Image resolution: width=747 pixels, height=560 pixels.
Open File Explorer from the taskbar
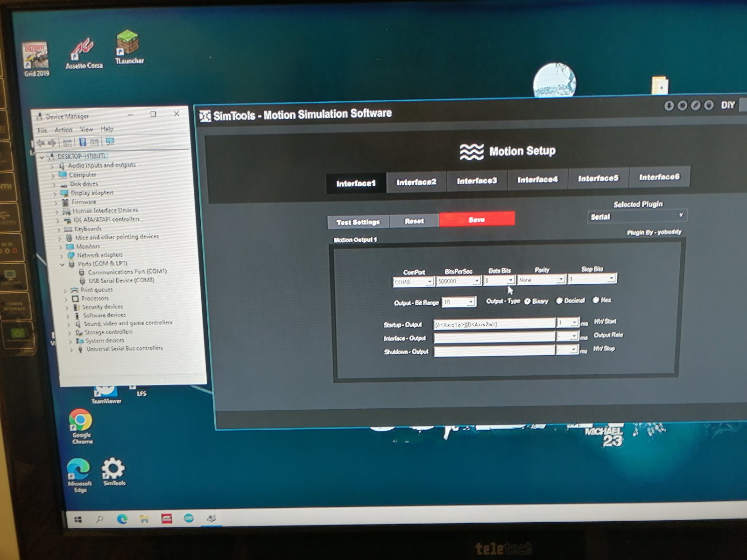click(x=144, y=518)
